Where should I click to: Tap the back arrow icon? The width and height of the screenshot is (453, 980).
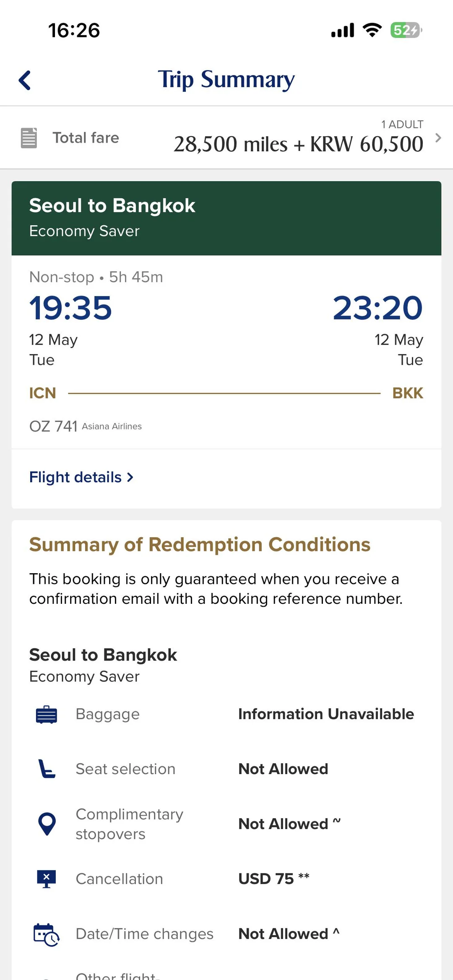(x=25, y=80)
